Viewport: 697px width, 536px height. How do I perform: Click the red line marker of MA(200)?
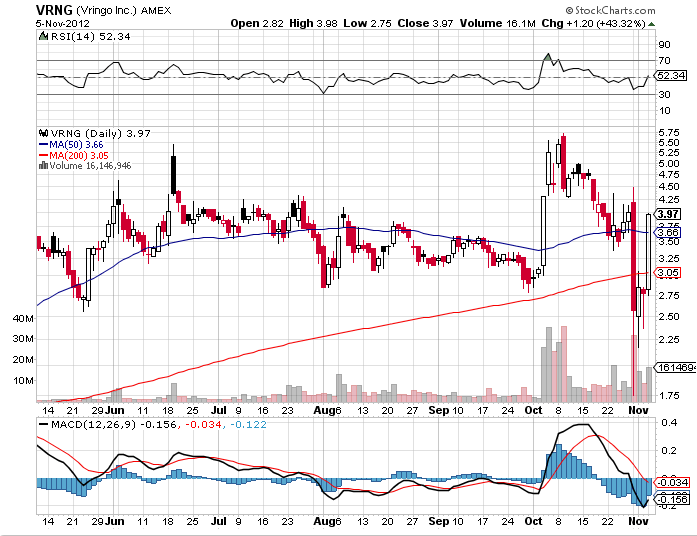coord(44,155)
